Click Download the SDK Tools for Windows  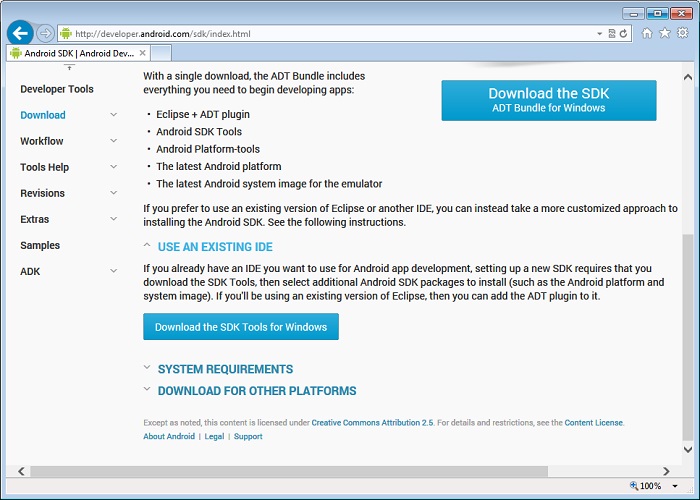pyautogui.click(x=241, y=327)
